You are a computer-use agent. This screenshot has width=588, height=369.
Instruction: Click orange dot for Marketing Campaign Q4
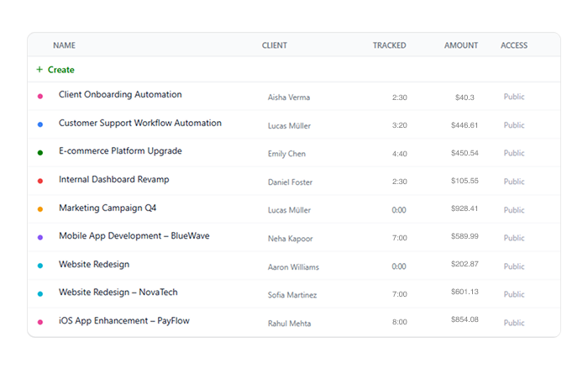pyautogui.click(x=40, y=209)
